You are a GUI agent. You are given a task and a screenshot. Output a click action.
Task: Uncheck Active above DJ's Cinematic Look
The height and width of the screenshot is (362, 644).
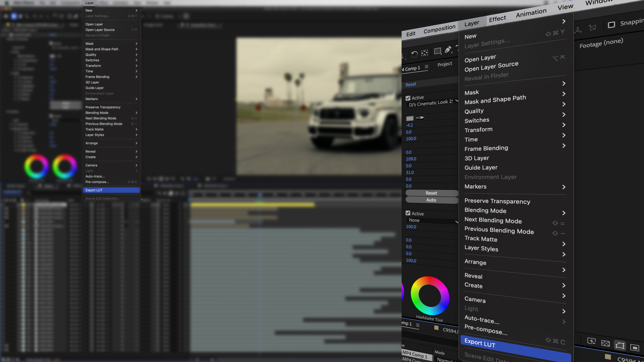tap(408, 98)
